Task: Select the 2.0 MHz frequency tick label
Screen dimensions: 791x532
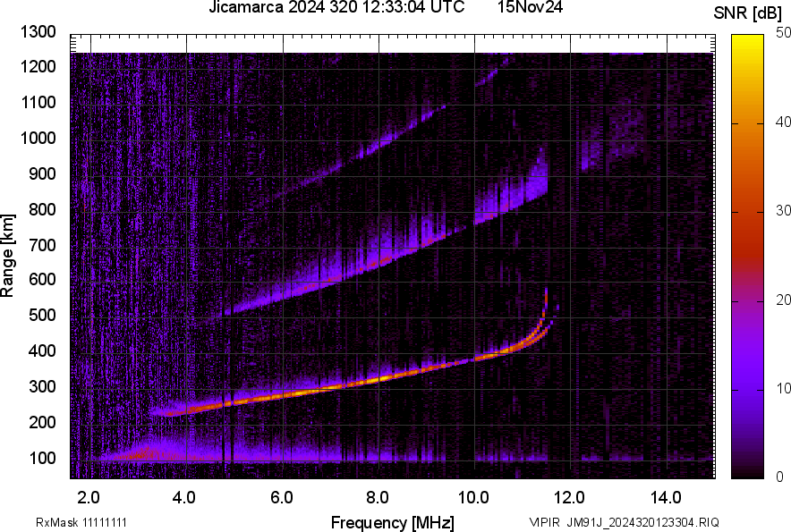Action: 90,494
